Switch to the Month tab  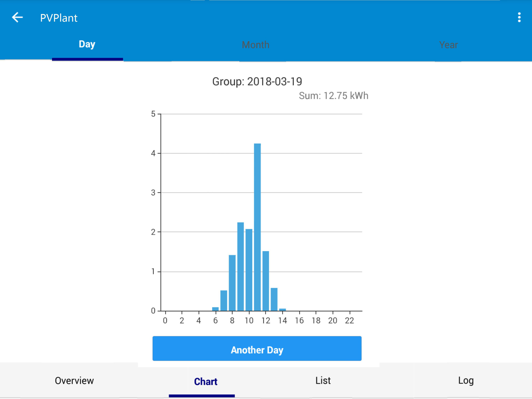(x=255, y=45)
